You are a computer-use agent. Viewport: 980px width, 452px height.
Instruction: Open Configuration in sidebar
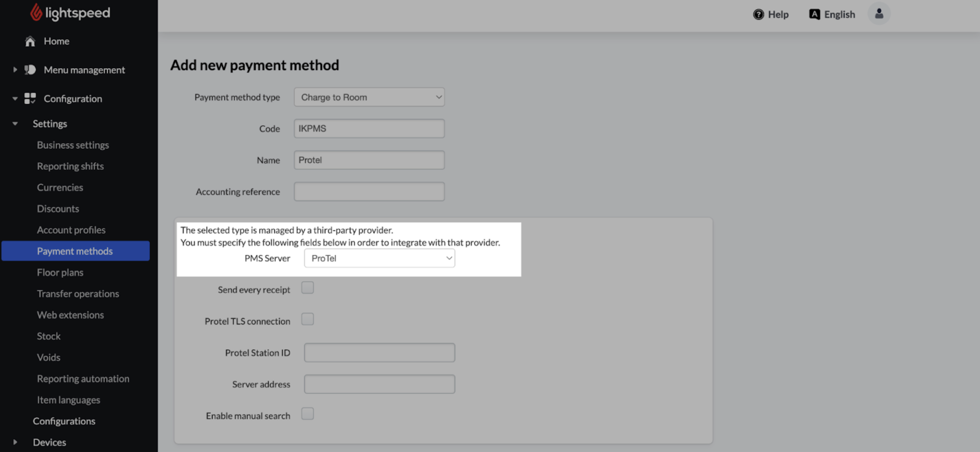tap(73, 99)
